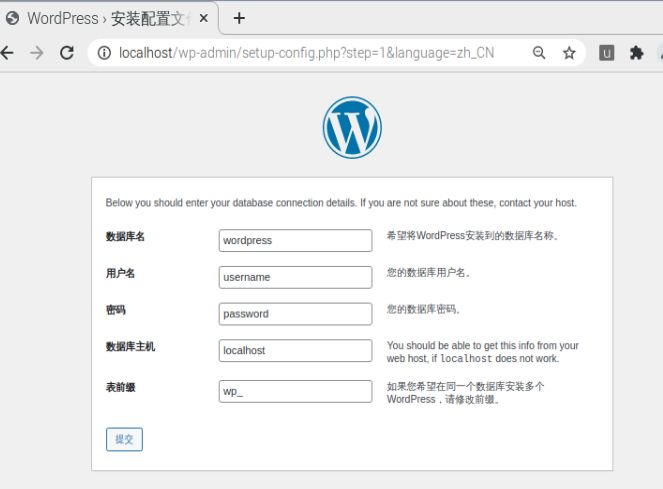Click the 密码 label

(x=115, y=310)
